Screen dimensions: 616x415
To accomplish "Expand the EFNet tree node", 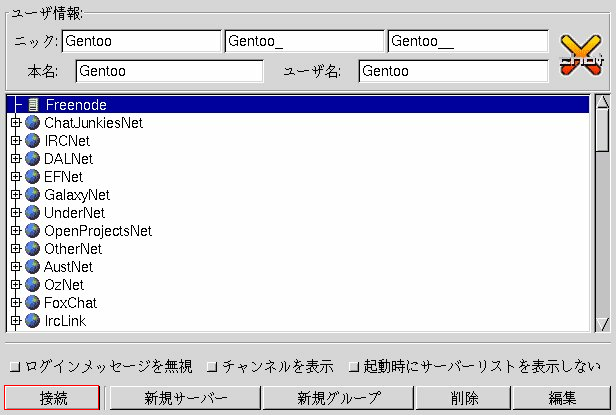I will [x=15, y=176].
